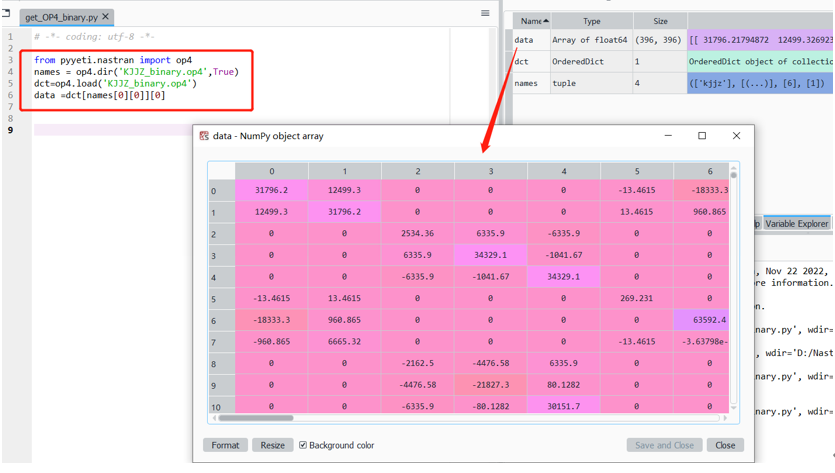Sort variables by Name column header

[531, 21]
